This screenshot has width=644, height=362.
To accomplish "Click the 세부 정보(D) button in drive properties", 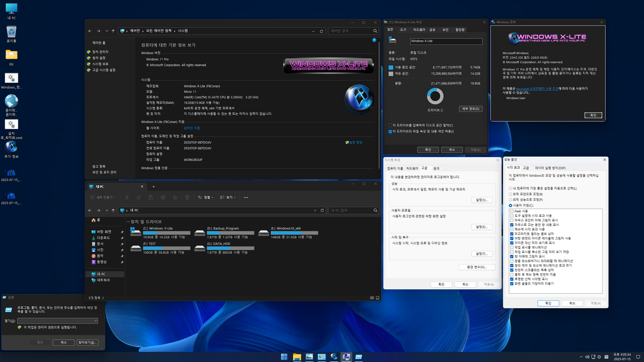I will [471, 109].
